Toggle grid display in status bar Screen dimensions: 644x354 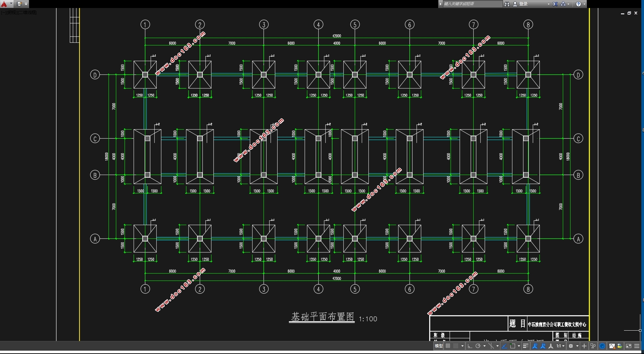(448, 346)
